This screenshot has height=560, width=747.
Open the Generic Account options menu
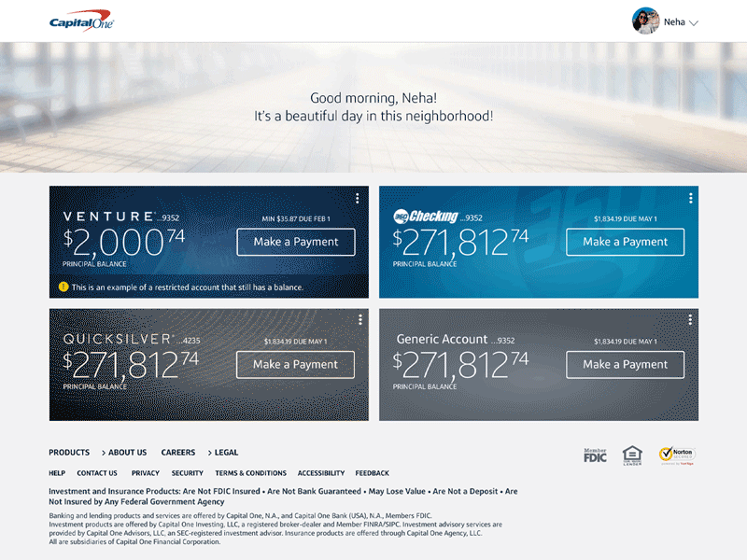[x=688, y=317]
